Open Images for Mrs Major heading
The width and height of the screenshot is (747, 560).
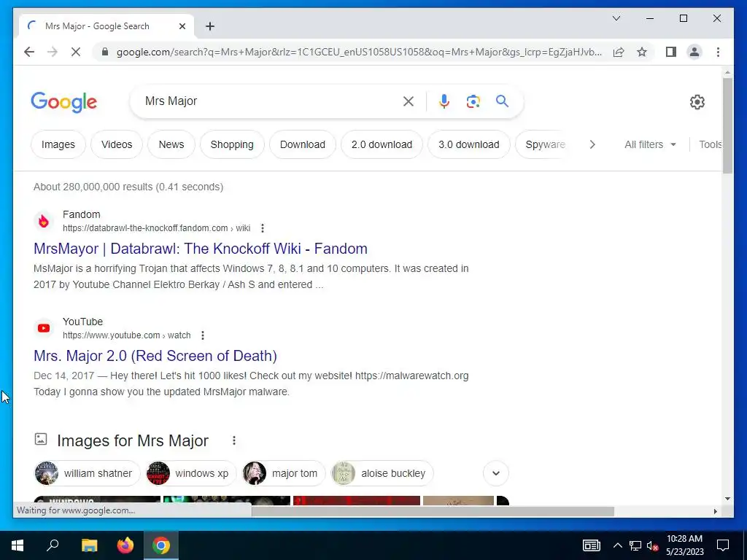133,440
